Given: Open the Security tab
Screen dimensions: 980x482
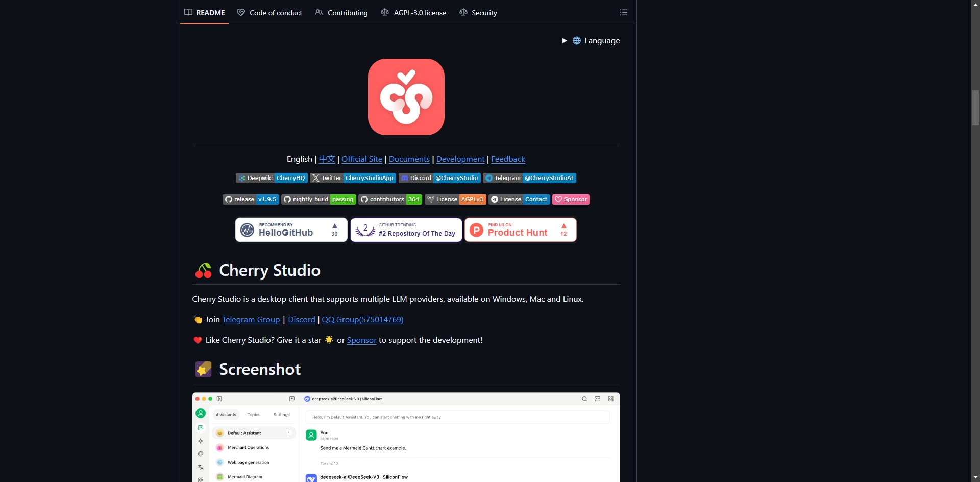Looking at the screenshot, I should pyautogui.click(x=478, y=12).
